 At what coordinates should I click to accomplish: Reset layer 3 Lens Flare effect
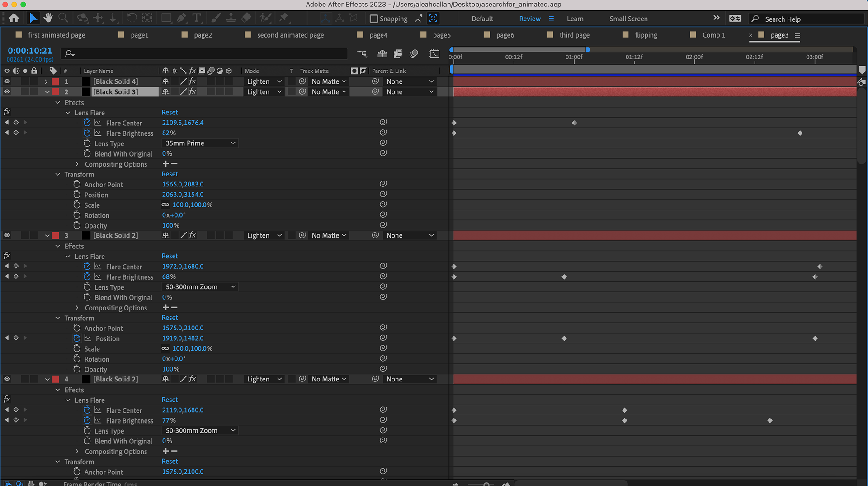click(170, 256)
